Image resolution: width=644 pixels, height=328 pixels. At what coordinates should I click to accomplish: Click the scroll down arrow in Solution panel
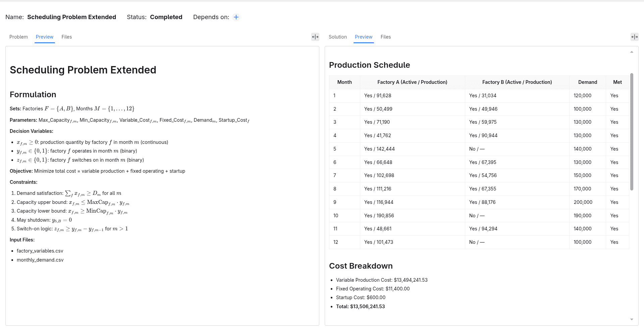[x=632, y=320]
